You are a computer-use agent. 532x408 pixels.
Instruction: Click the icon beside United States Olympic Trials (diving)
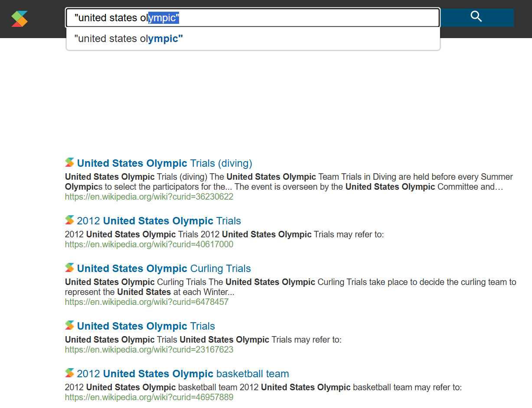pyautogui.click(x=70, y=163)
